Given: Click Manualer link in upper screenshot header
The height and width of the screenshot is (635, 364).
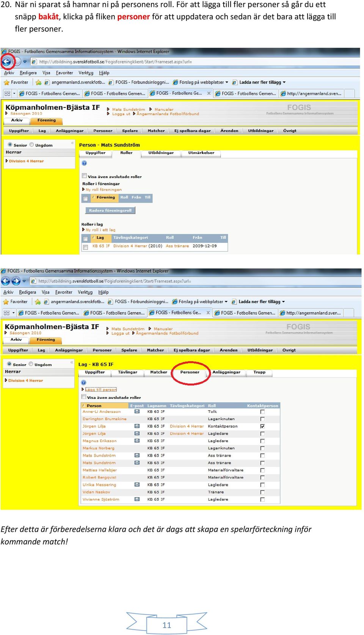Looking at the screenshot, I should tap(164, 109).
